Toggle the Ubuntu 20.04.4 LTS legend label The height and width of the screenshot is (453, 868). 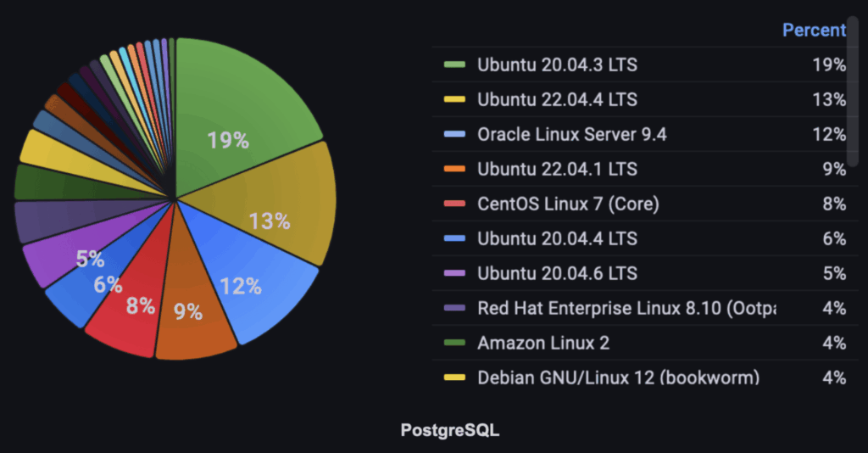click(557, 238)
